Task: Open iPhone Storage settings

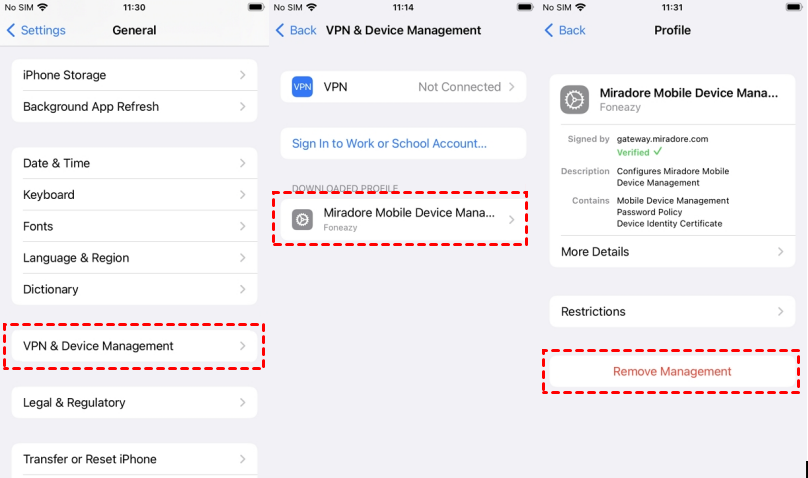Action: coord(134,75)
